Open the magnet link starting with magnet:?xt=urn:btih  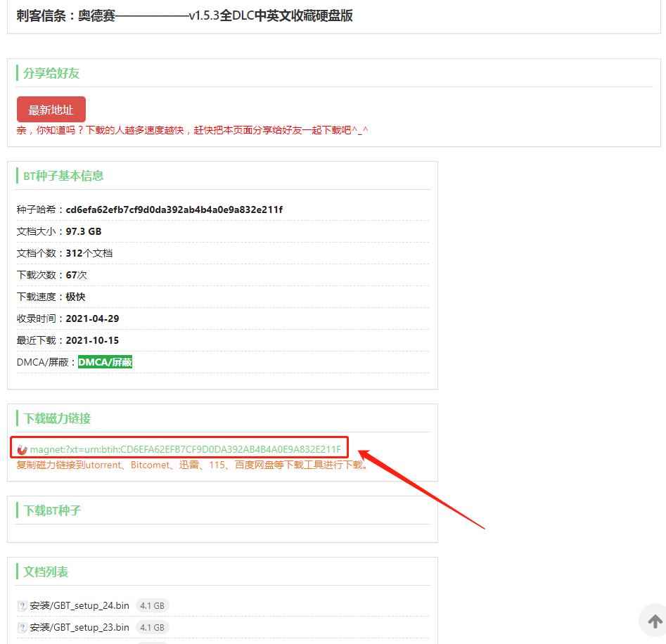[x=186, y=449]
